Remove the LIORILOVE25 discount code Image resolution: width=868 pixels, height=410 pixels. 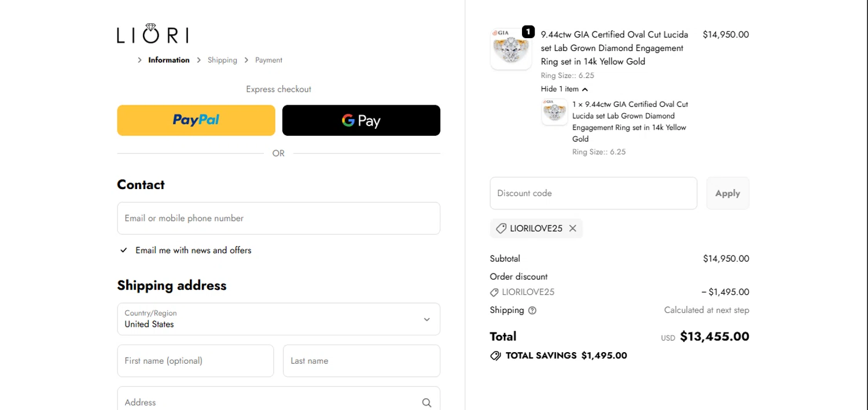572,228
